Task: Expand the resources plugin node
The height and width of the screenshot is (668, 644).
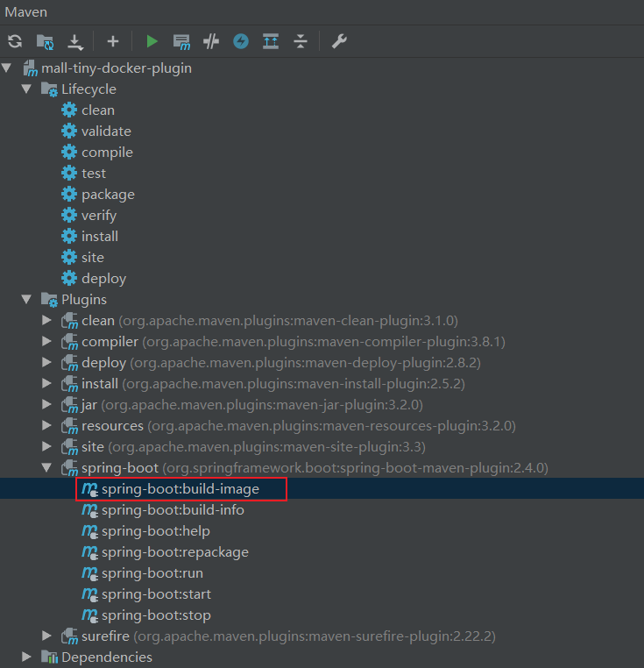Action: click(x=46, y=425)
